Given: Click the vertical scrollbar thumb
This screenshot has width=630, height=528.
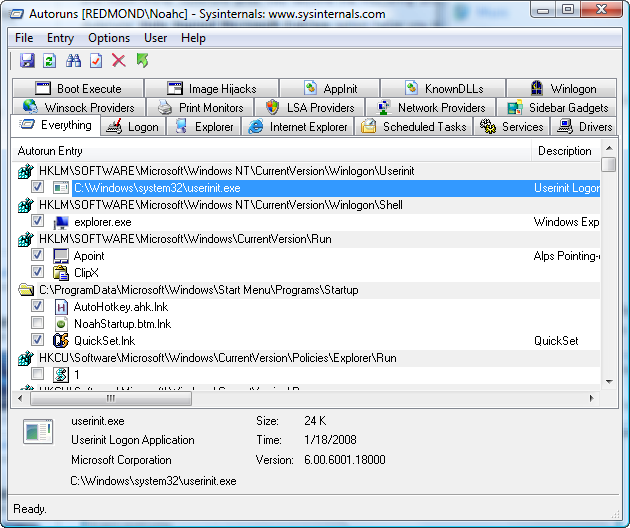Looking at the screenshot, I should (610, 164).
